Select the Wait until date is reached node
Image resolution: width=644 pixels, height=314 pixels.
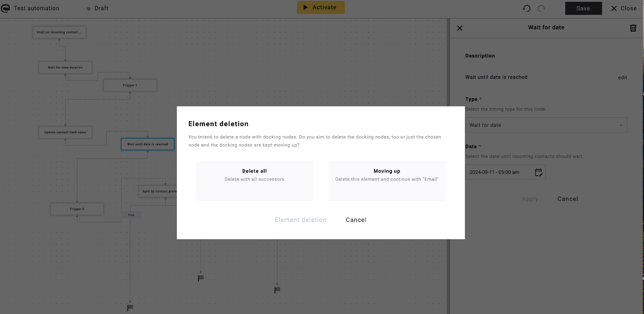point(147,144)
